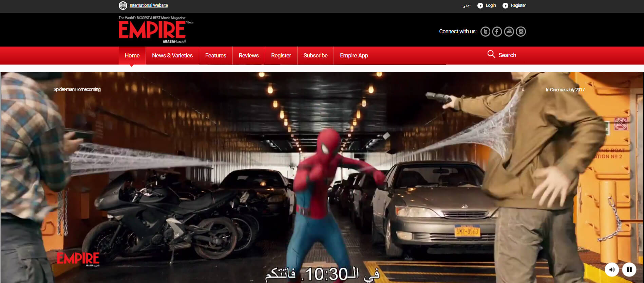Click the Register arrow icon in top bar
This screenshot has height=283, width=644.
tap(505, 5)
